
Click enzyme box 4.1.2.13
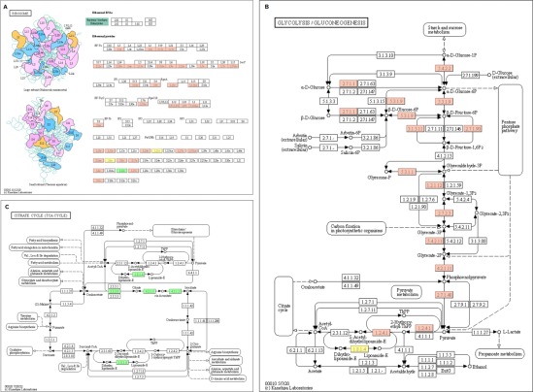click(x=444, y=156)
